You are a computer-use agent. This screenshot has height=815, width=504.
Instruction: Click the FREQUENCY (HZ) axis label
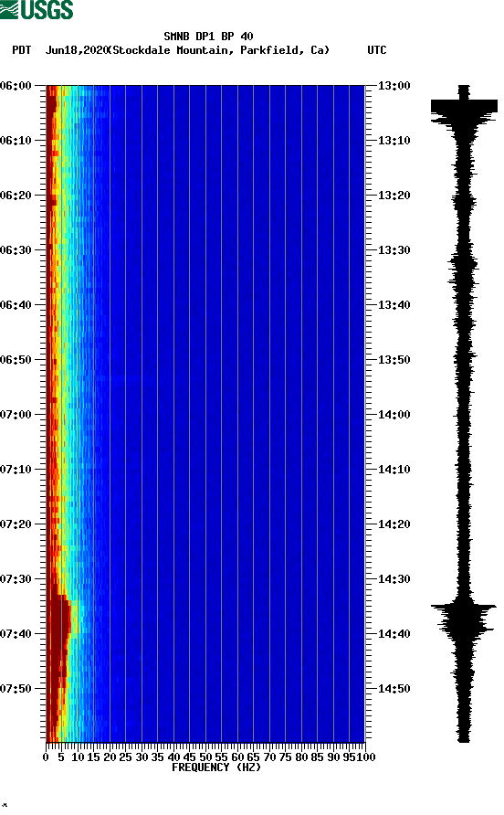[x=216, y=767]
